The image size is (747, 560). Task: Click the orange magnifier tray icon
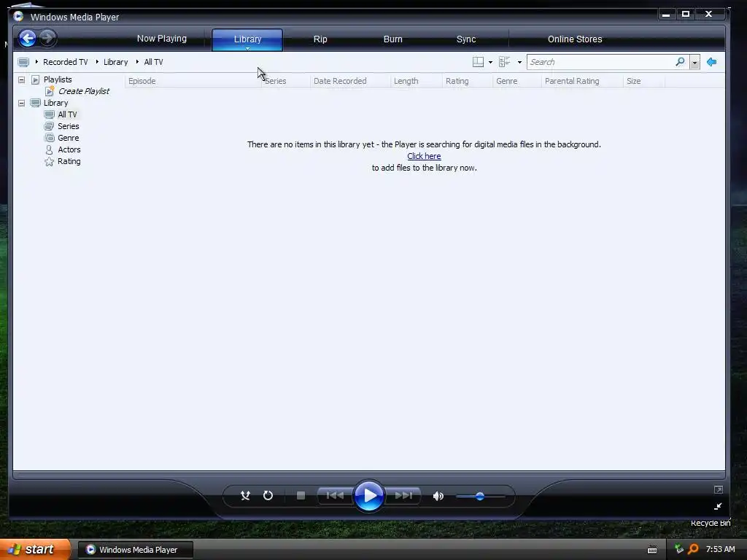(693, 550)
